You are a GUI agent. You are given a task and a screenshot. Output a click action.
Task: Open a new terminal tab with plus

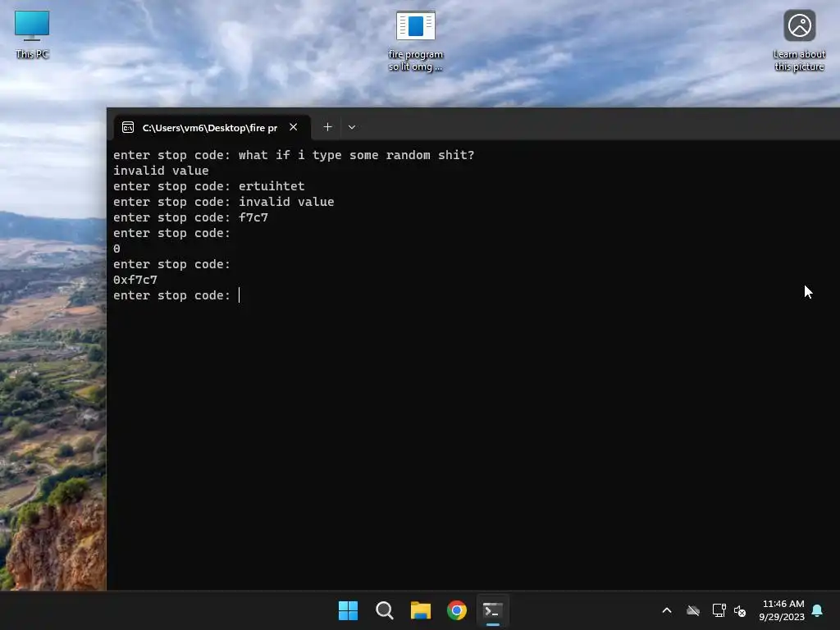(x=328, y=127)
